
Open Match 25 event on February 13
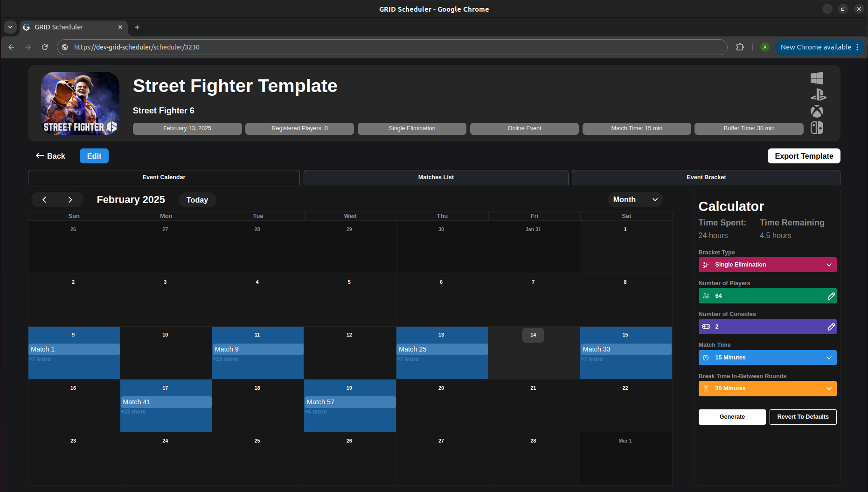pos(441,349)
